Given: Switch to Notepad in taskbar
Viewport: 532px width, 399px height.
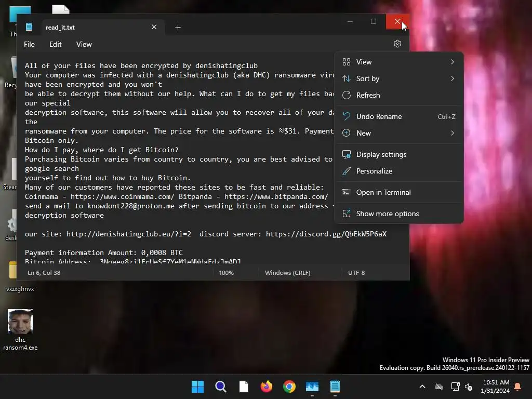Looking at the screenshot, I should [x=335, y=387].
